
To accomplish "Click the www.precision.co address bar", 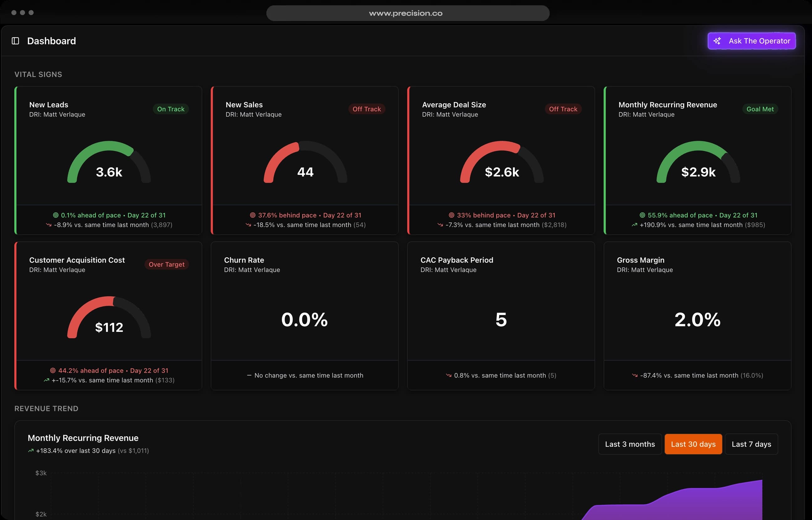I will tap(406, 13).
